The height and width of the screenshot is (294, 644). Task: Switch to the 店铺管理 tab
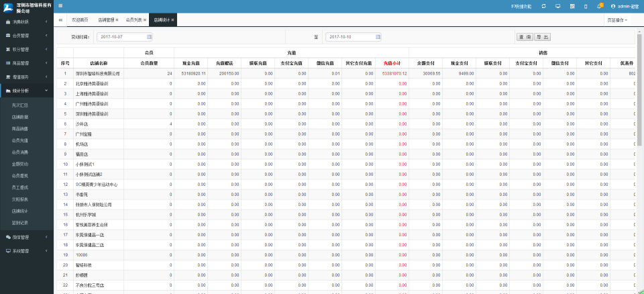pos(109,20)
